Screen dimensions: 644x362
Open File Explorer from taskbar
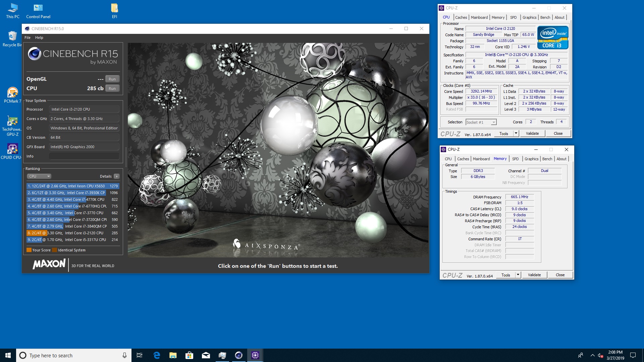[x=173, y=355]
